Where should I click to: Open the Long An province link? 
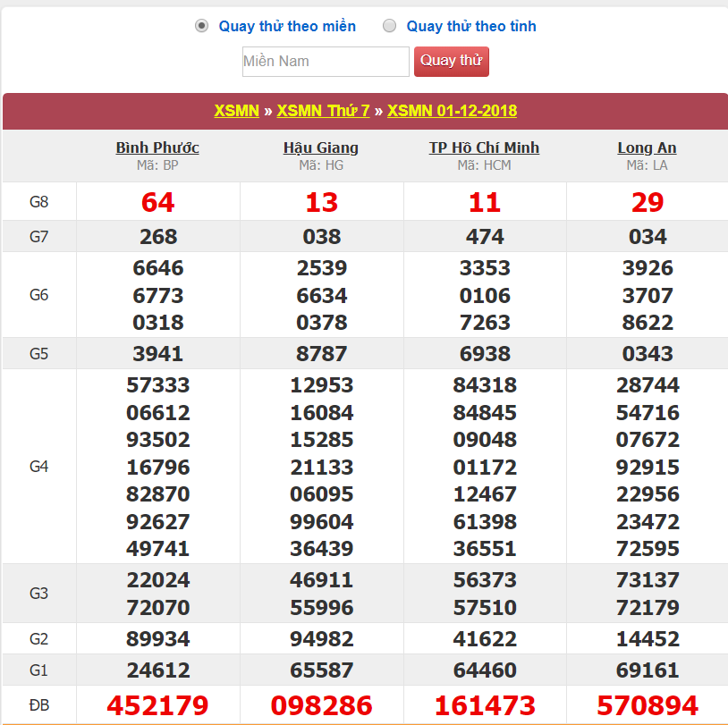pyautogui.click(x=647, y=148)
